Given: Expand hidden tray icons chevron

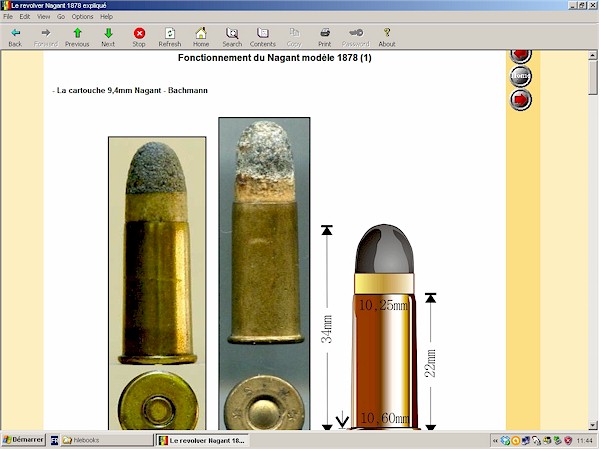Looking at the screenshot, I should pos(495,441).
